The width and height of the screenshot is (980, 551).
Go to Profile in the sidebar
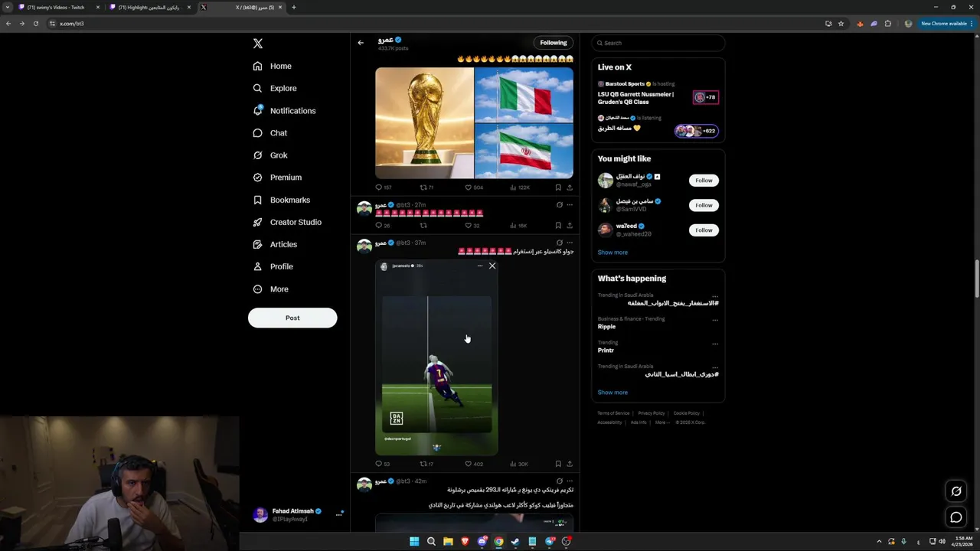[273, 266]
